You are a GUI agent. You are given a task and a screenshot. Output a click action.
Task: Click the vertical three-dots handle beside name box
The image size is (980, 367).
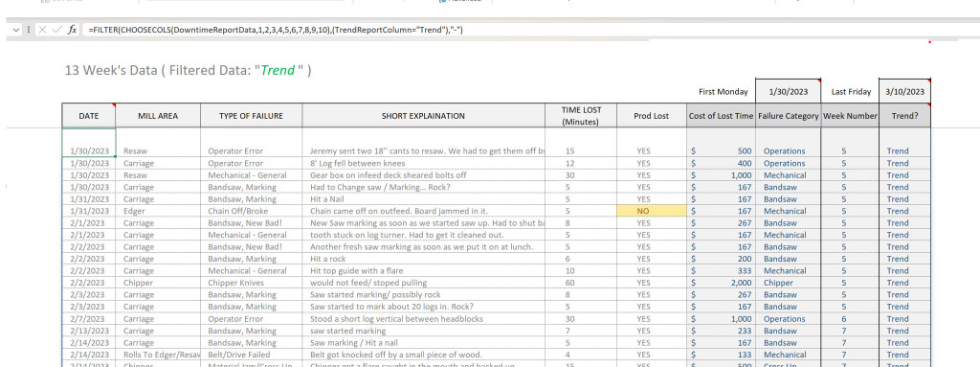tap(29, 30)
